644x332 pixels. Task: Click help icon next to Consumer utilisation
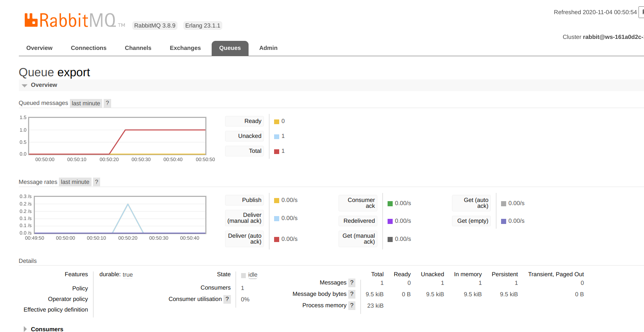(227, 299)
